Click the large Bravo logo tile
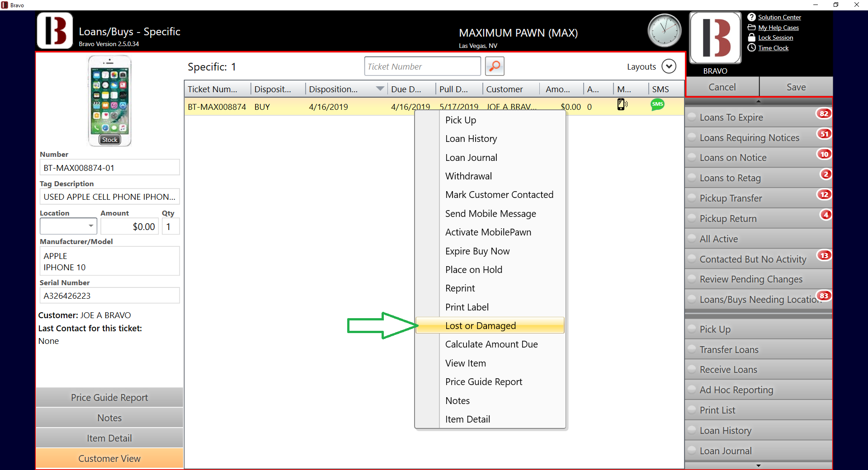The image size is (868, 470). [715, 38]
